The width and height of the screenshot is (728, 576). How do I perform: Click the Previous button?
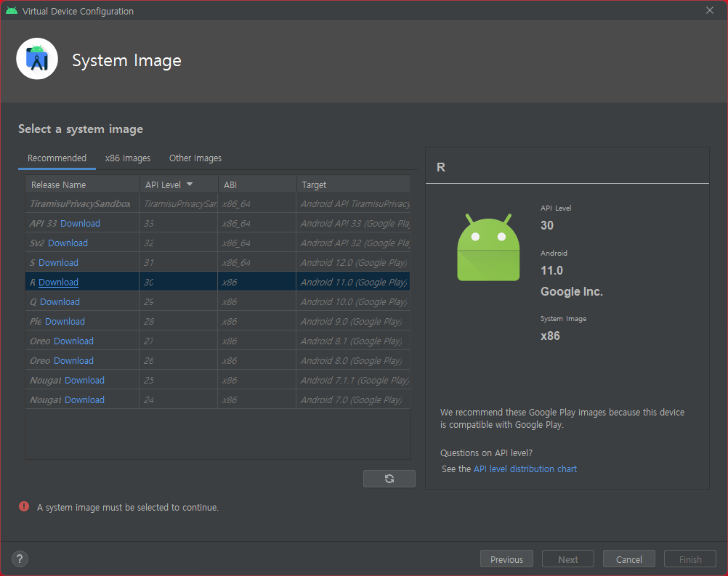[506, 559]
